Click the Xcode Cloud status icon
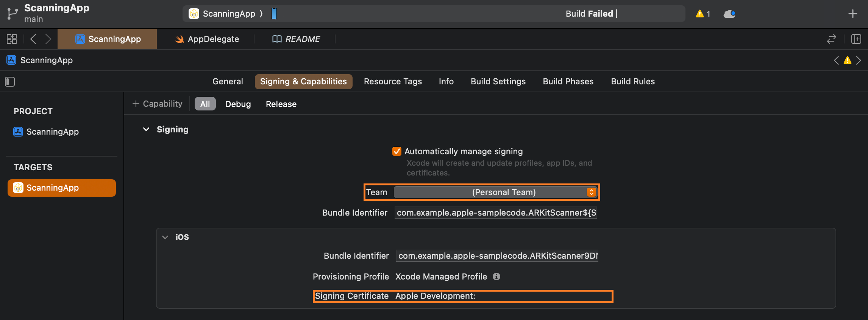Image resolution: width=868 pixels, height=320 pixels. [x=729, y=14]
